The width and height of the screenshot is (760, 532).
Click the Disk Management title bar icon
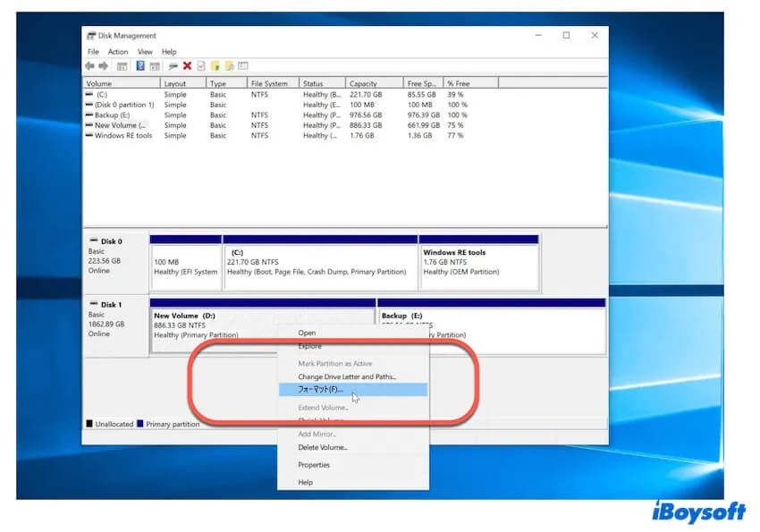91,36
